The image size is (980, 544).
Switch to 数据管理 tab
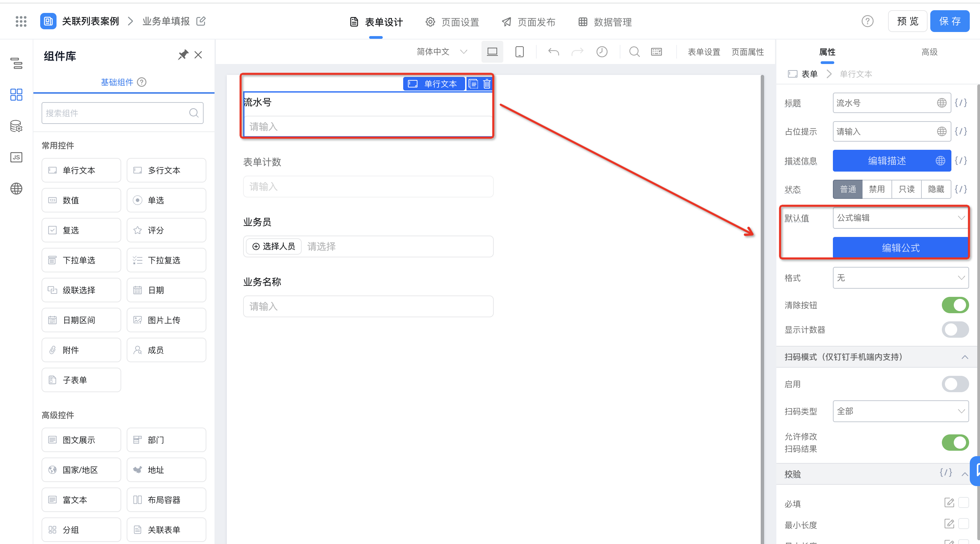[605, 22]
